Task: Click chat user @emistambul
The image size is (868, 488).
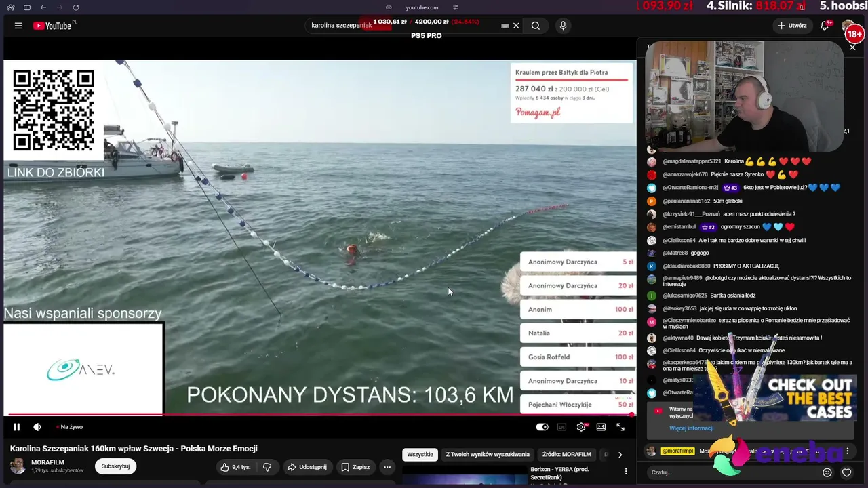Action: coord(679,227)
